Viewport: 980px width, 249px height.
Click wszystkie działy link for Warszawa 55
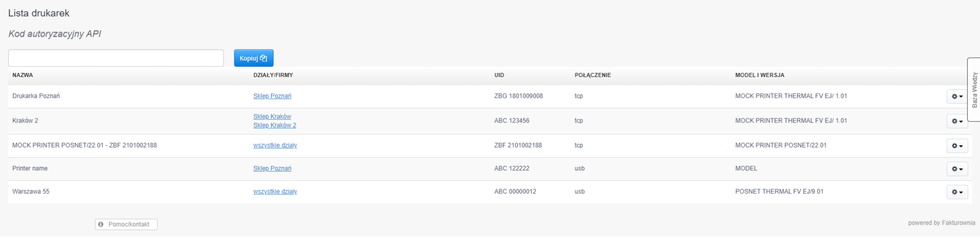[x=275, y=192]
